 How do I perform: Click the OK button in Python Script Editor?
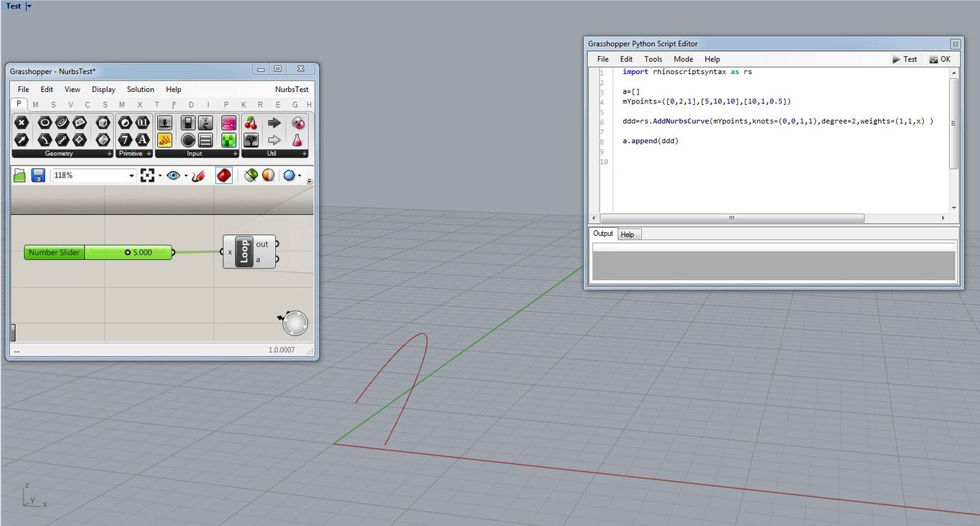[x=940, y=59]
